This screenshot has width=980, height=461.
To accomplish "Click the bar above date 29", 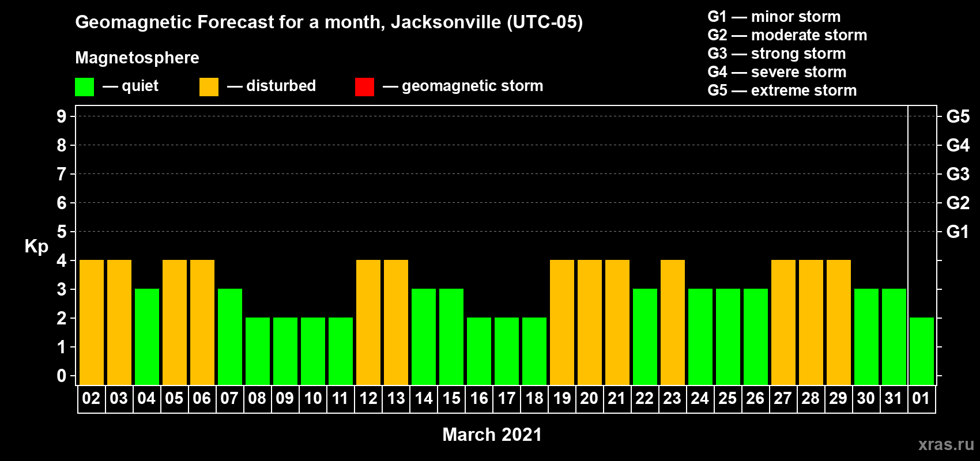I will coord(839,323).
